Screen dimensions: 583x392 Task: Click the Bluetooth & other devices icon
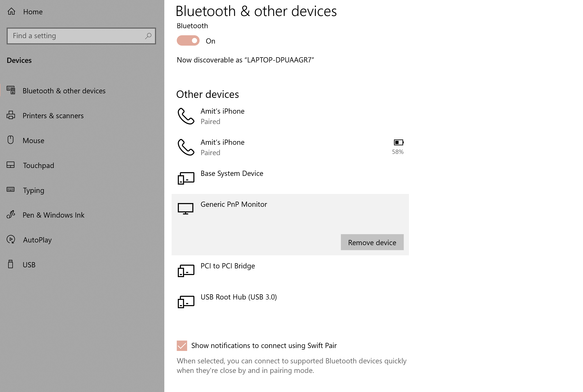tap(11, 90)
